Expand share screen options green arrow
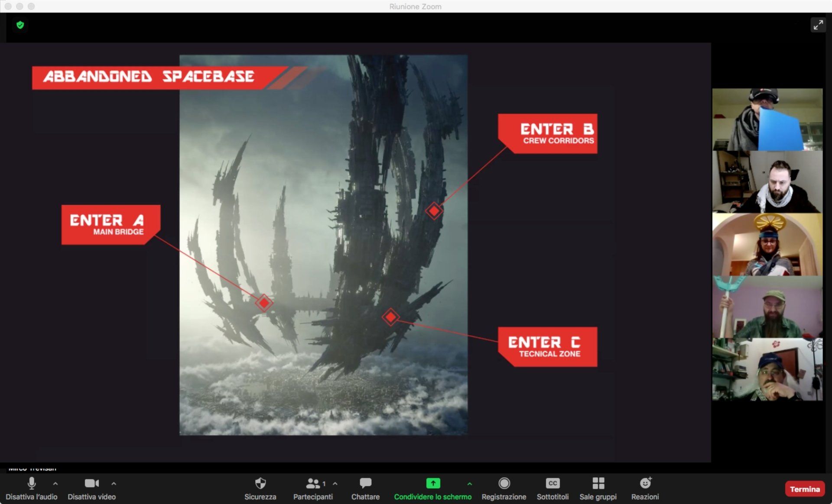This screenshot has width=832, height=504. pos(469,484)
